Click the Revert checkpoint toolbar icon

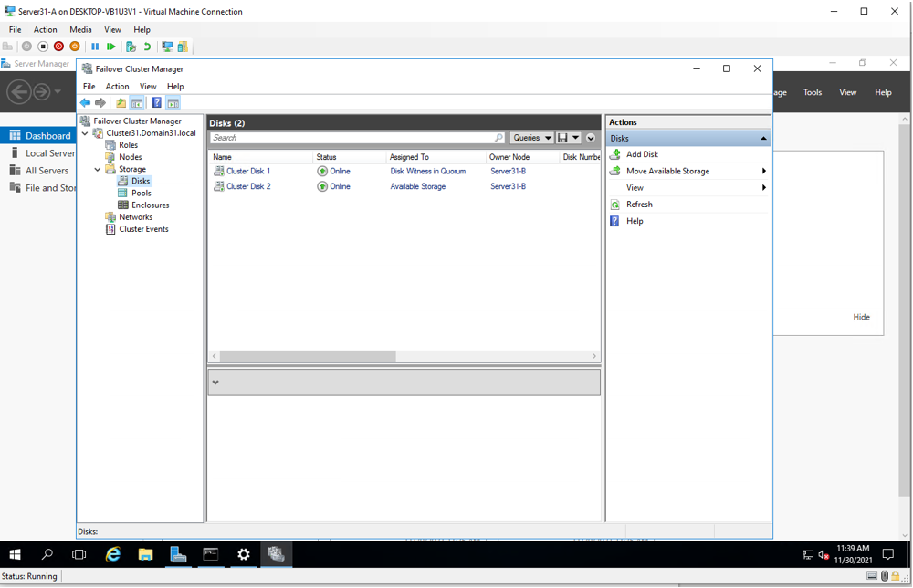pyautogui.click(x=147, y=47)
